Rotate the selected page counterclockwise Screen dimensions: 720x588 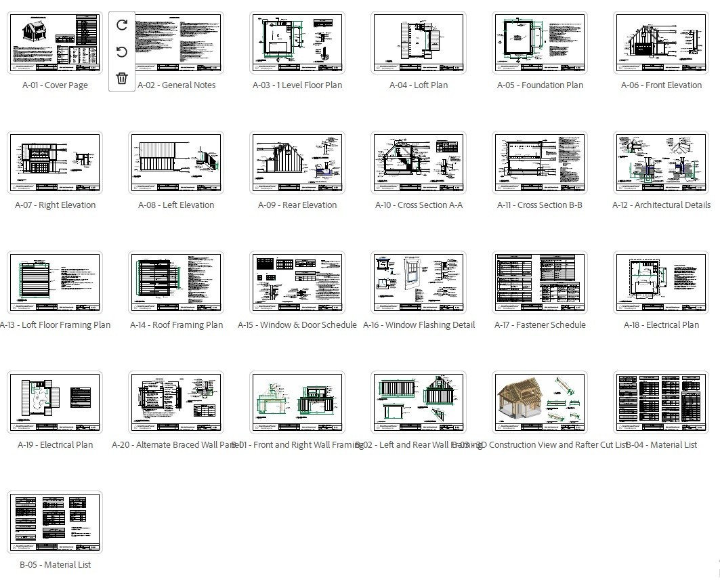pyautogui.click(x=122, y=51)
